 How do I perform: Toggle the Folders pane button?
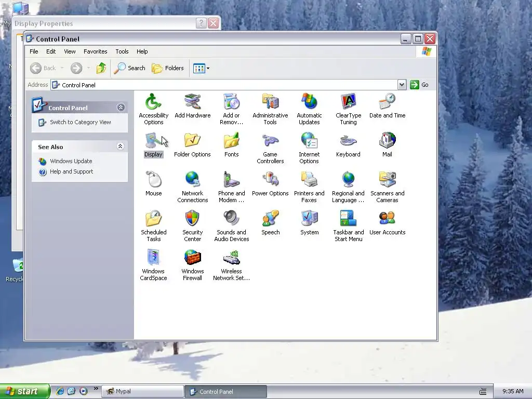pos(168,68)
